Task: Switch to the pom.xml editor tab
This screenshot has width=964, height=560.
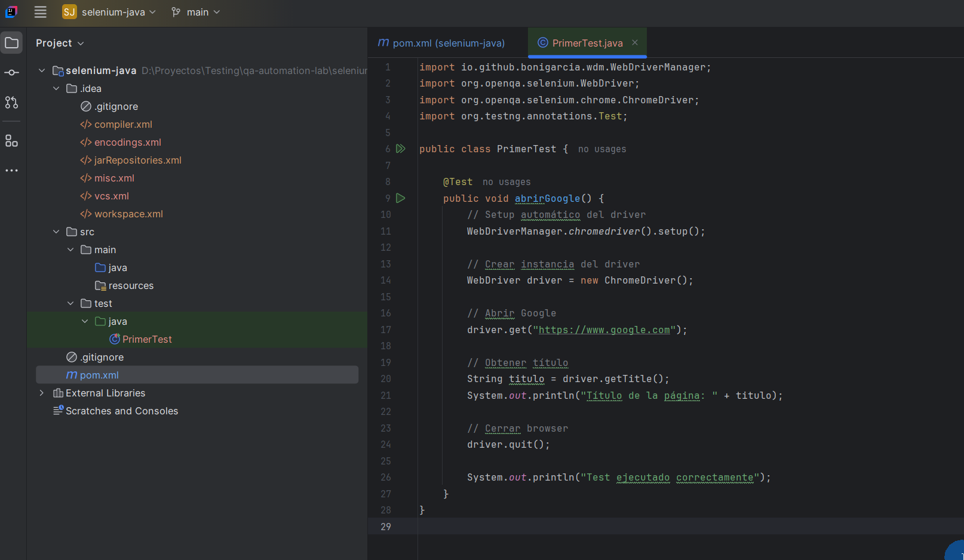Action: [x=441, y=42]
